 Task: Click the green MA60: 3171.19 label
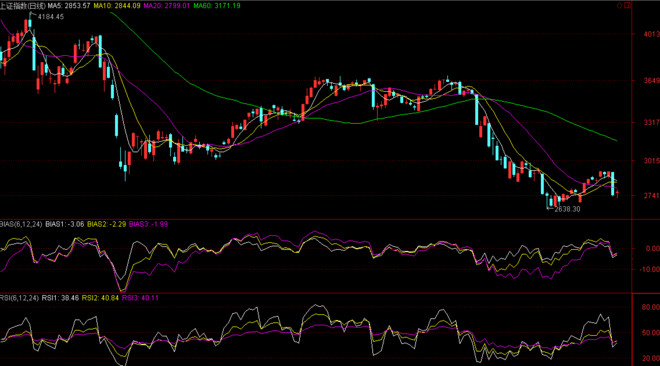click(217, 5)
